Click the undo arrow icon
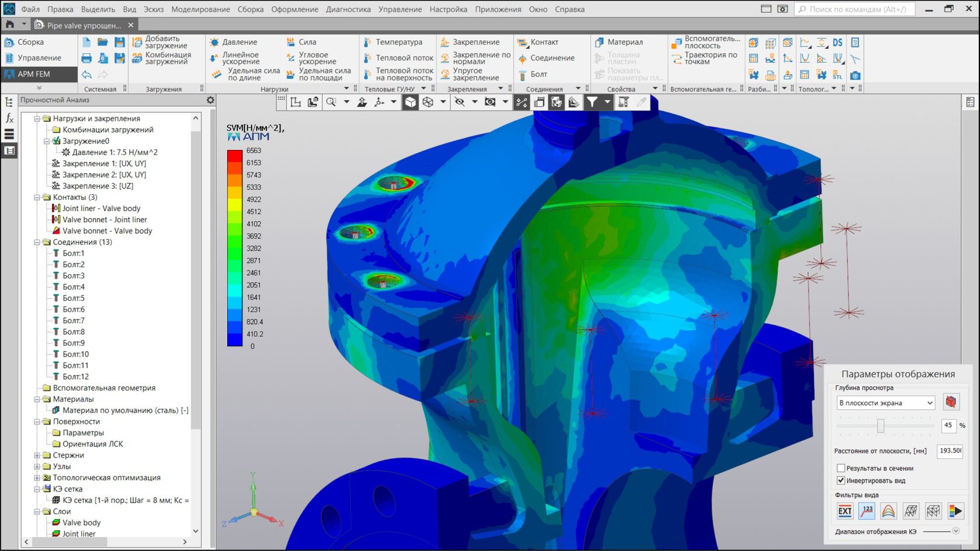This screenshot has height=551, width=980. [x=86, y=75]
